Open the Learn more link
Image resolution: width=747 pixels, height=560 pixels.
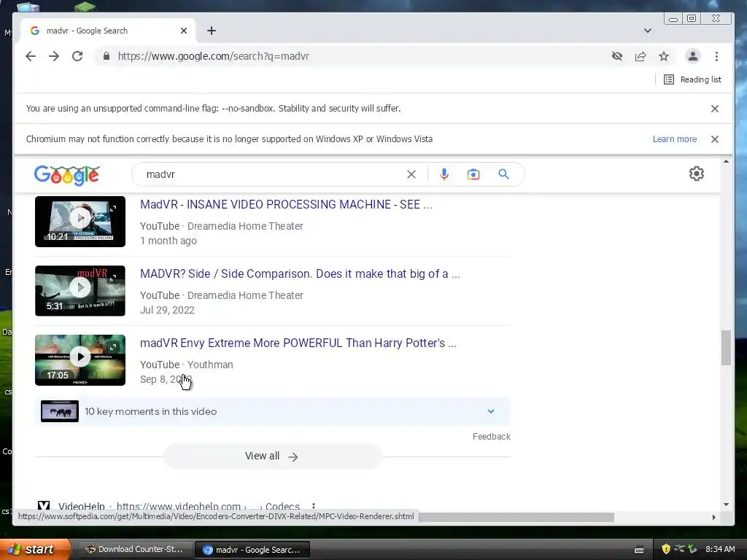675,139
